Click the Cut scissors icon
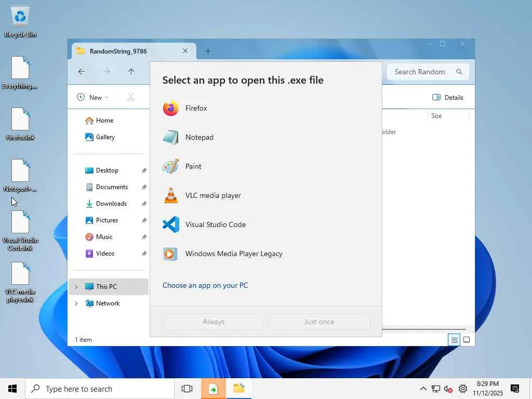The width and height of the screenshot is (532, 399). (x=130, y=97)
